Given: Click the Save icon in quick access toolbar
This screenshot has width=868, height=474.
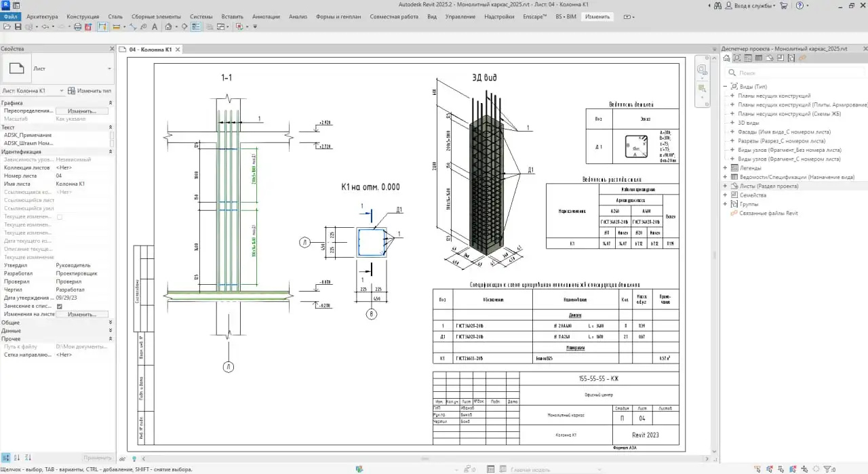Looking at the screenshot, I should [x=18, y=27].
